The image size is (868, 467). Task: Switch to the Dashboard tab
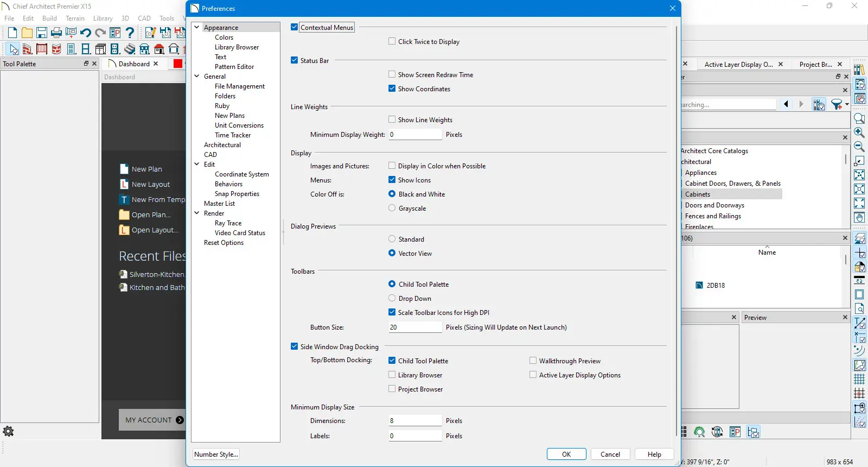point(134,64)
